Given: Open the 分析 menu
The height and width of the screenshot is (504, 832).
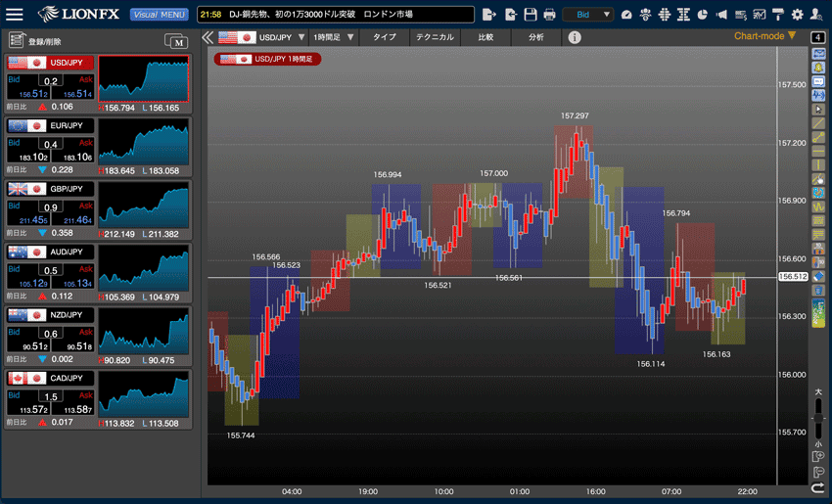Looking at the screenshot, I should click(x=535, y=37).
